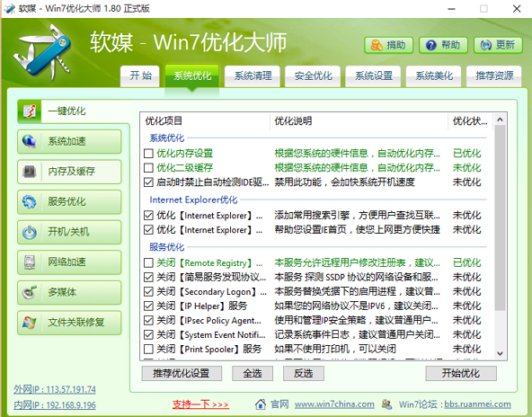The image size is (532, 417).
Task: Click the 一键优化 checklist icon
Action: (30, 111)
